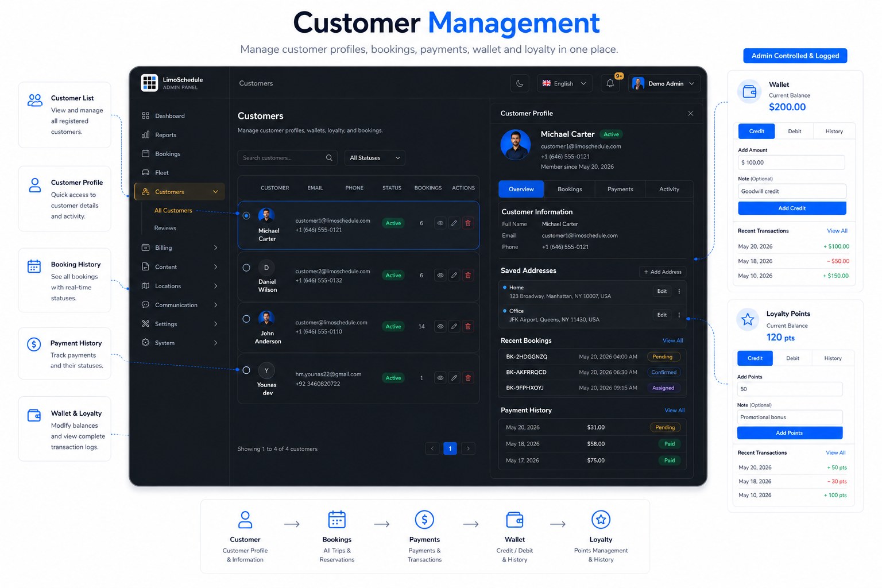Select John Anderson row radio button
882x588 pixels.
(246, 319)
